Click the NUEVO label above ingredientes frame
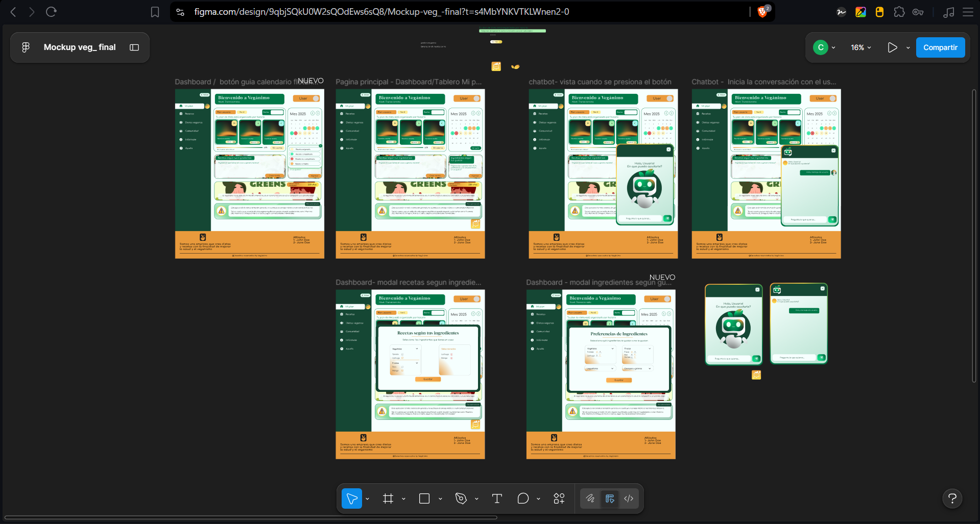The height and width of the screenshot is (524, 980). pos(662,277)
